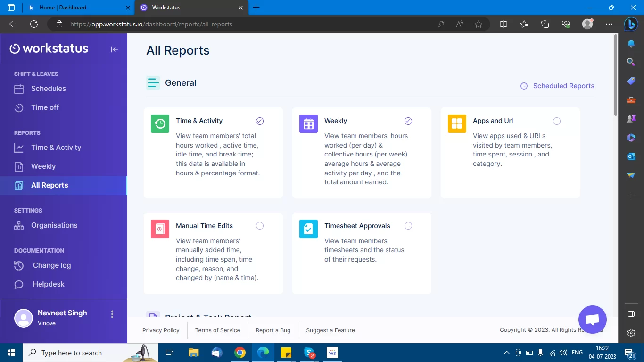Open Google Chrome from the taskbar
The height and width of the screenshot is (362, 644).
pos(240,353)
